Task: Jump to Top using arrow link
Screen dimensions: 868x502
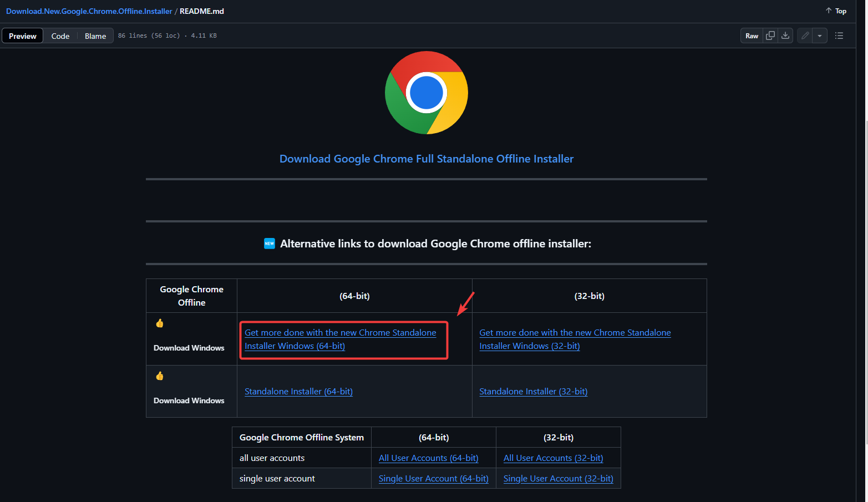Action: [x=836, y=11]
